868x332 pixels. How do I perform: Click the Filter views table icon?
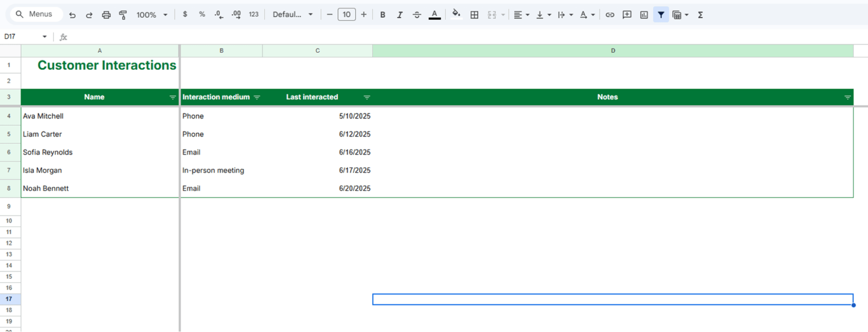coord(677,15)
